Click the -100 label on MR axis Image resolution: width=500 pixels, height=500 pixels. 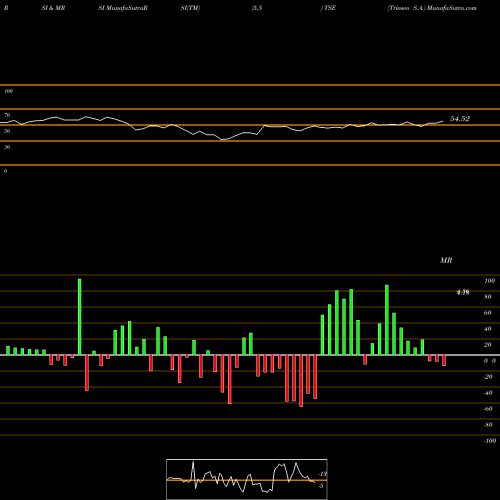coord(490,441)
